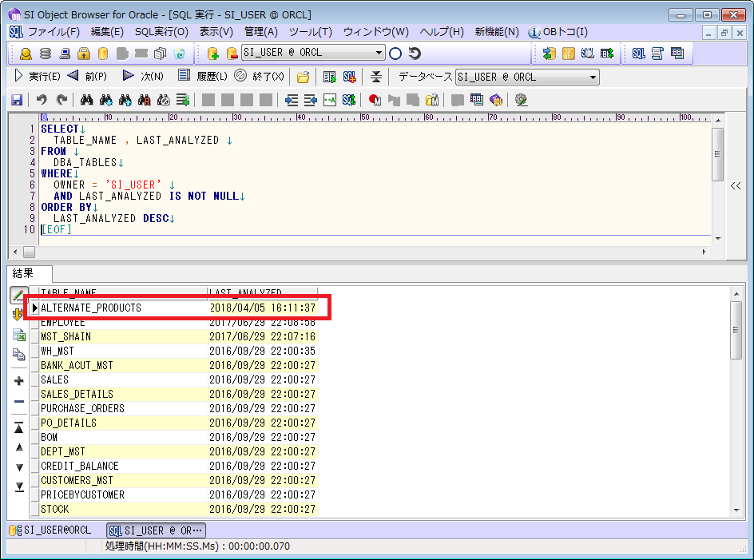The width and height of the screenshot is (754, 560).
Task: Select the 結果 tab
Action: pyautogui.click(x=23, y=273)
